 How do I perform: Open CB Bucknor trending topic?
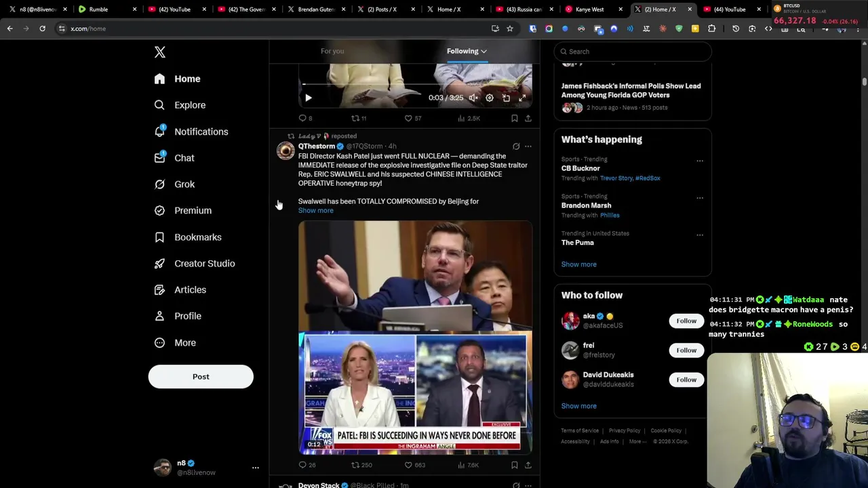580,168
